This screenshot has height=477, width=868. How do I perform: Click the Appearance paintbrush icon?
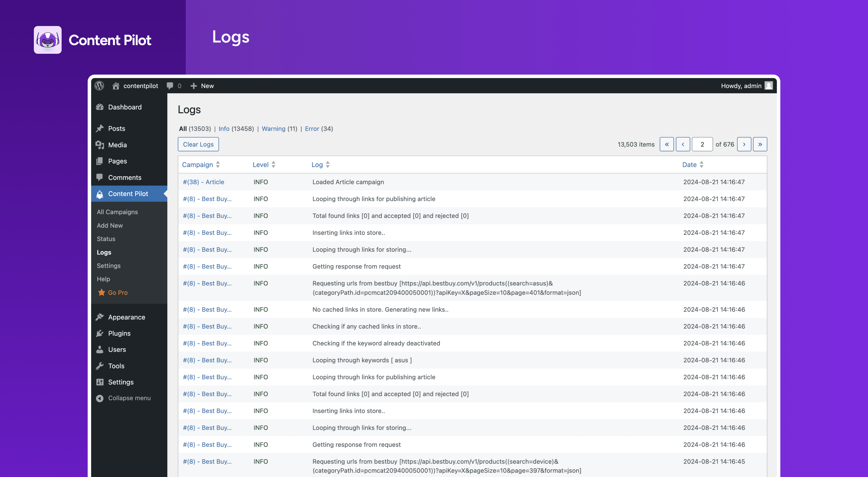click(100, 317)
